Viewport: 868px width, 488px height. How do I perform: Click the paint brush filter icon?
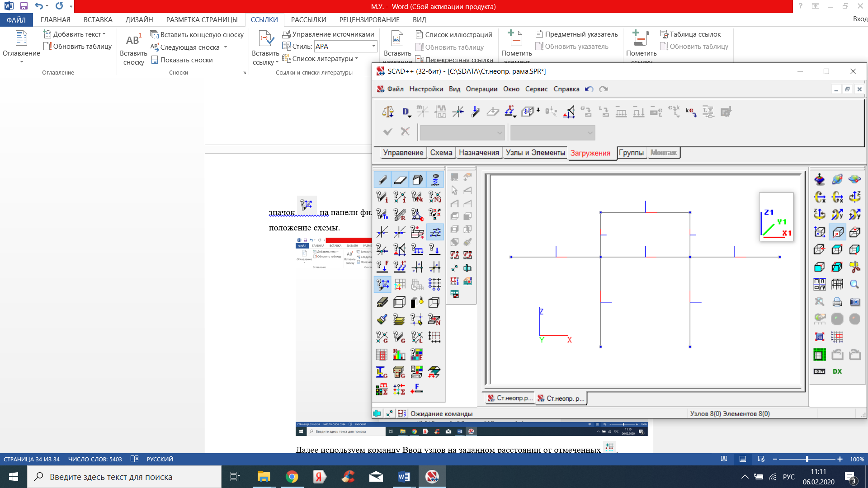coord(382,319)
